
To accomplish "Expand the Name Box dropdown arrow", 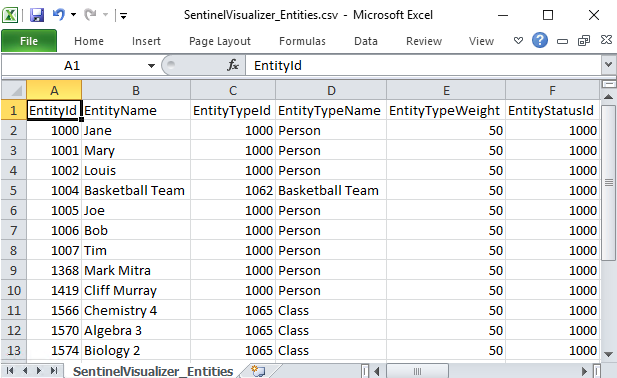I will (x=151, y=66).
